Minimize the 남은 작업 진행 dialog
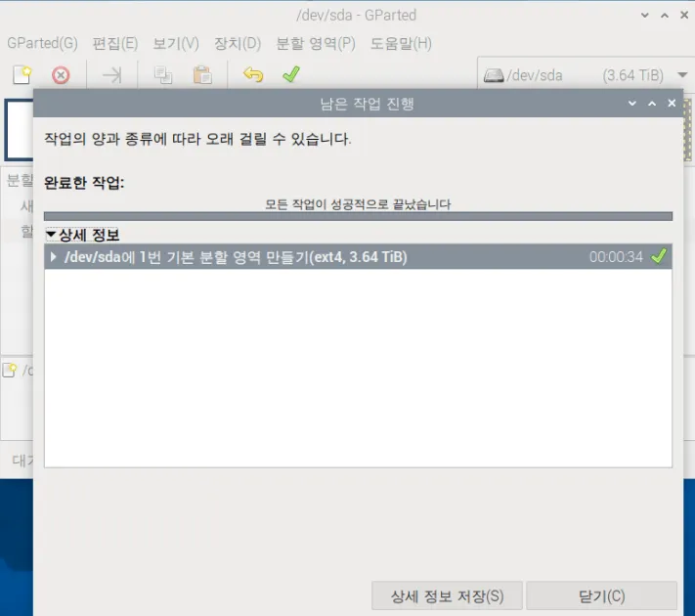695x616 pixels. pos(632,104)
